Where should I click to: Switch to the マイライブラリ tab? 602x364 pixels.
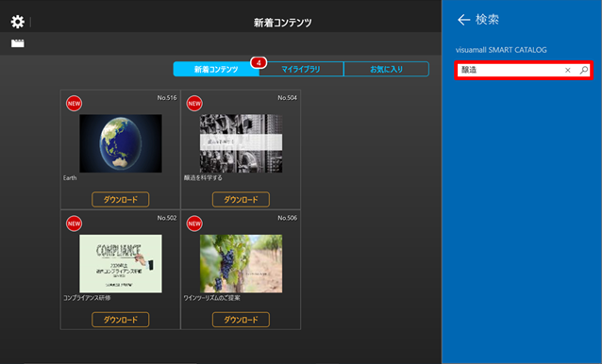(x=301, y=70)
